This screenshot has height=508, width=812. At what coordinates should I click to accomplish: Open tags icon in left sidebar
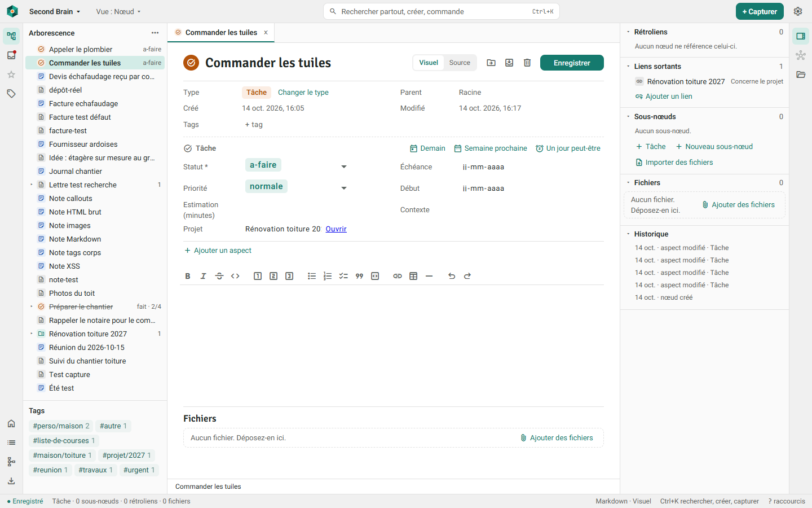(11, 94)
